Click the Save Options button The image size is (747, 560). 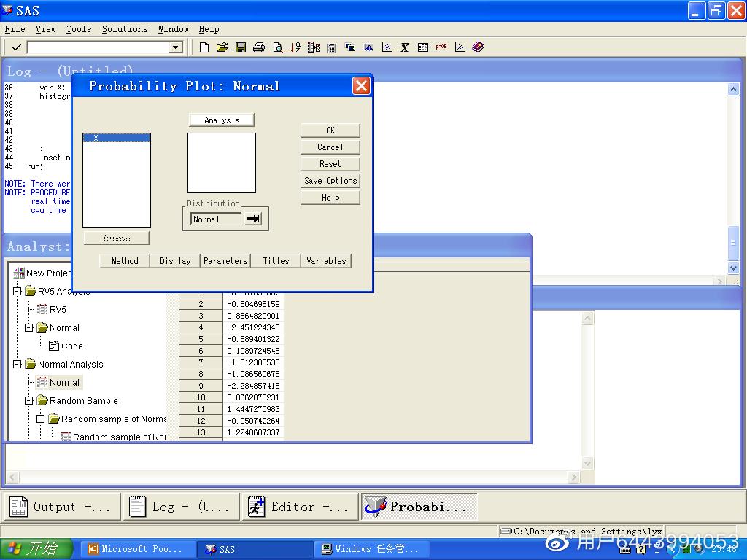click(x=330, y=181)
